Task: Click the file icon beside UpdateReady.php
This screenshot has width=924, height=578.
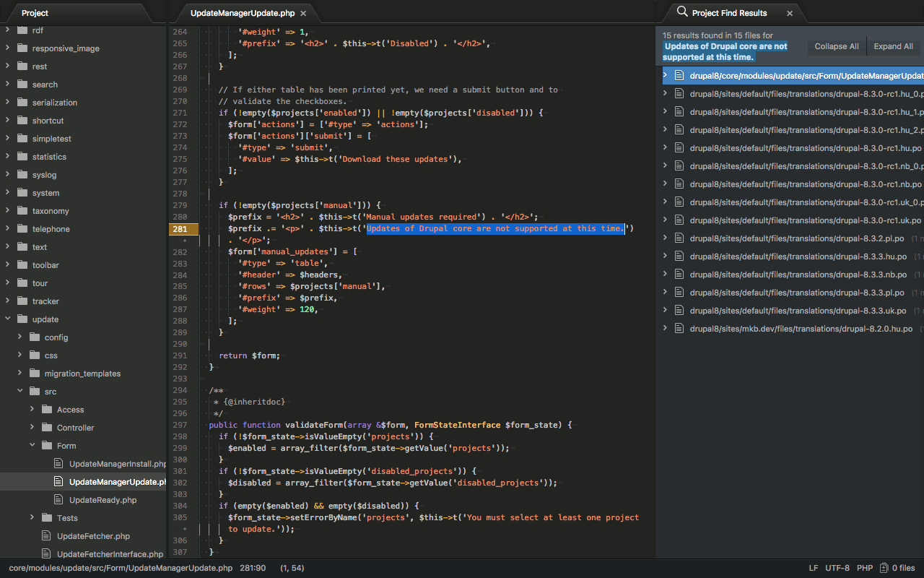Action: (x=59, y=499)
